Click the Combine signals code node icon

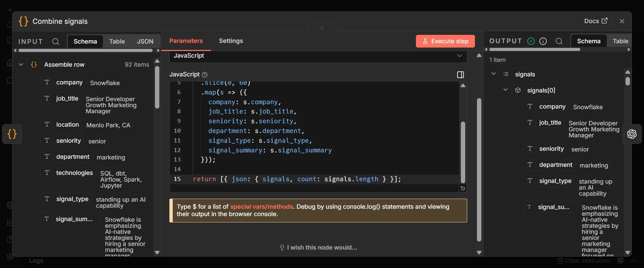point(23,21)
